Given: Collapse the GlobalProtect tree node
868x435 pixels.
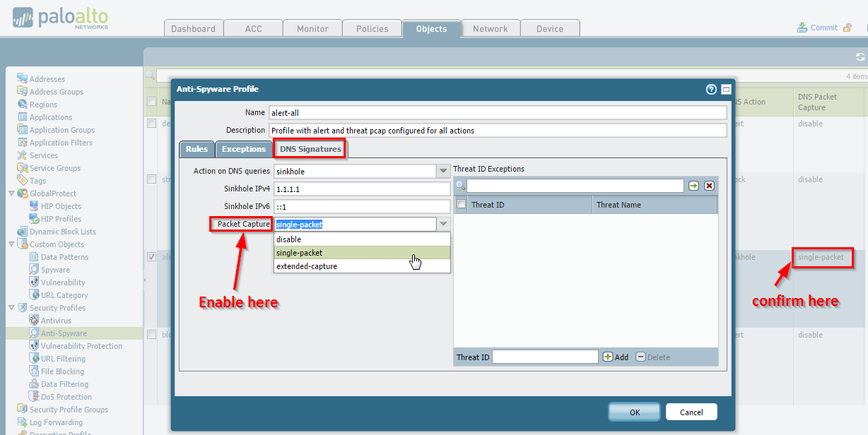Looking at the screenshot, I should (11, 193).
